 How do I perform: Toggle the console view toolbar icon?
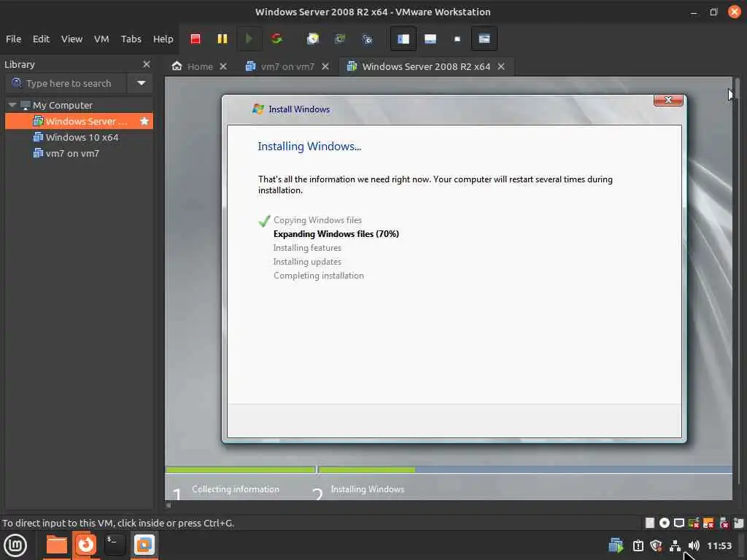pos(484,39)
